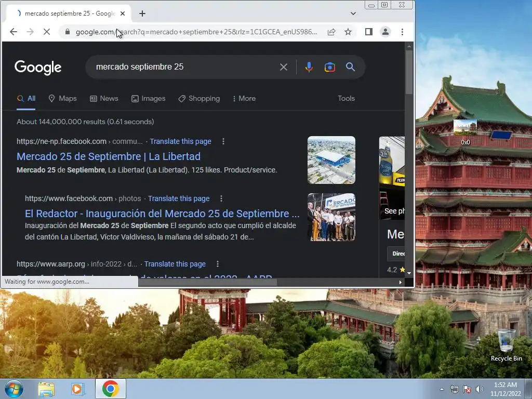The image size is (532, 399).
Task: Open the Chrome profile avatar
Action: click(x=385, y=32)
